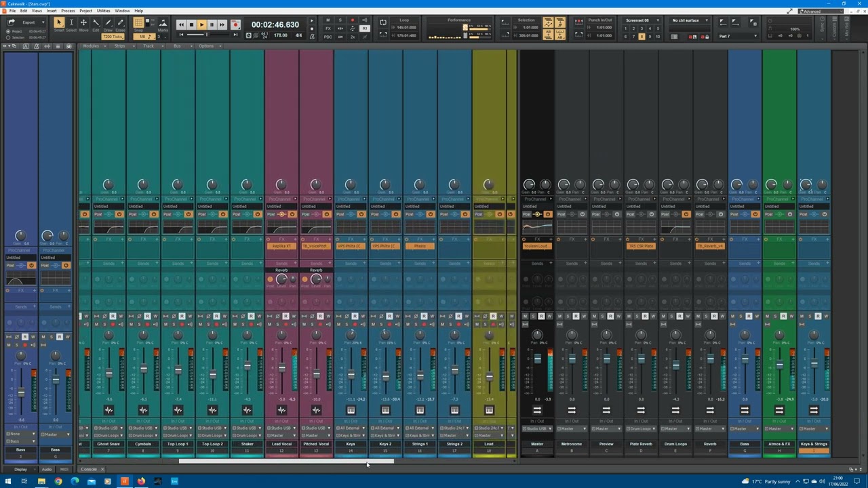Click the Reverb send on Lead Vocal

coord(281,270)
